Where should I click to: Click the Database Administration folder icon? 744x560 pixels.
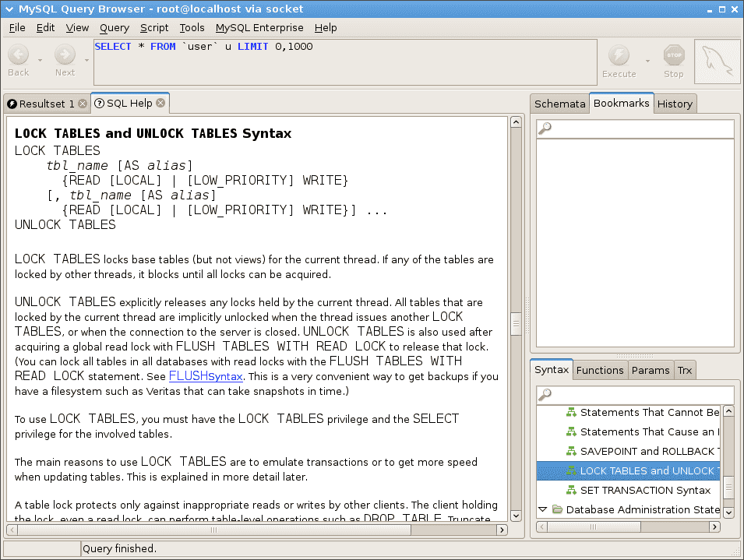(x=558, y=509)
